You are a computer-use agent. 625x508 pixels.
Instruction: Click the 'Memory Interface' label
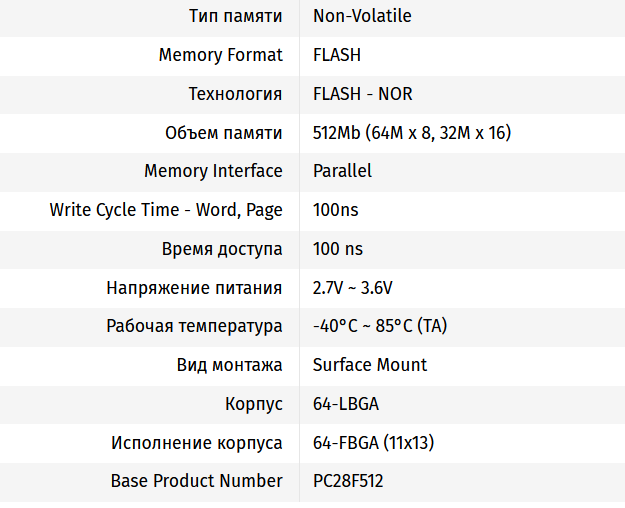[x=213, y=171]
